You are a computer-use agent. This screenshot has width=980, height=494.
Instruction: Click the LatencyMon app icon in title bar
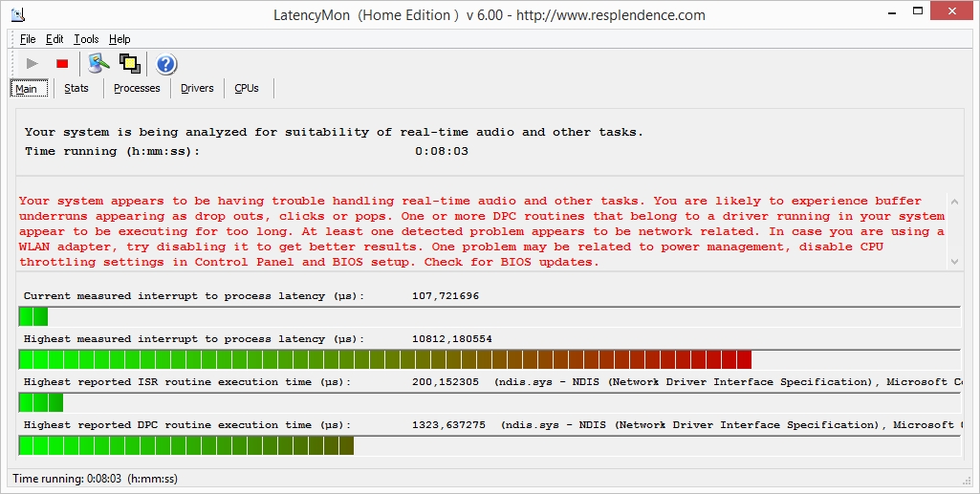pos(19,14)
